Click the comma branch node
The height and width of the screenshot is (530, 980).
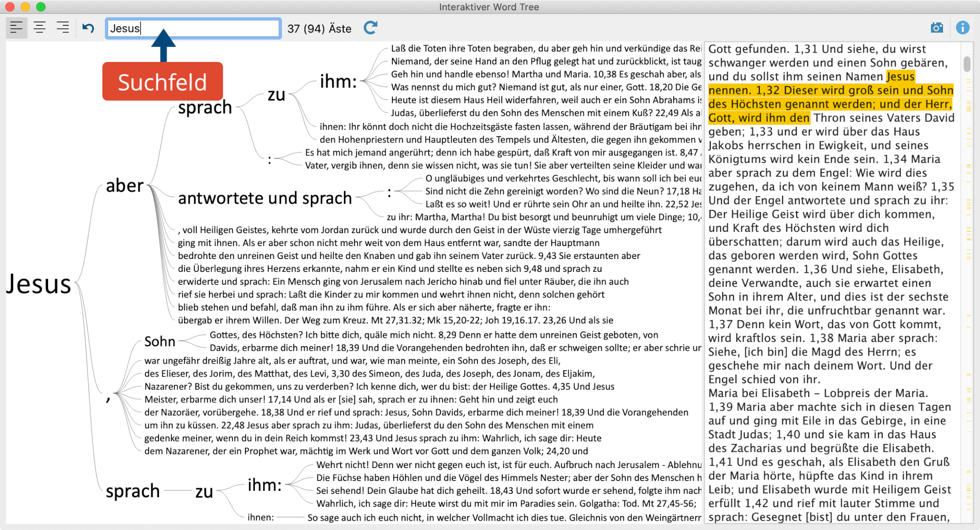[108, 397]
